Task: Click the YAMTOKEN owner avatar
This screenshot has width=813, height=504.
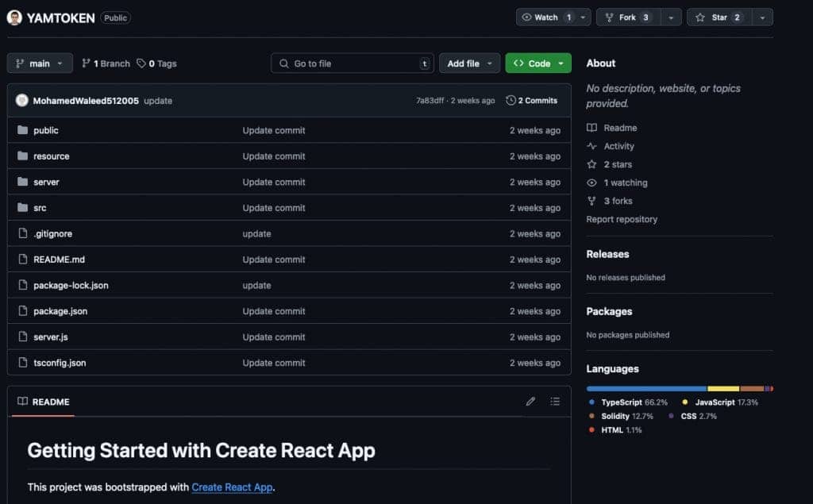Action: click(x=14, y=17)
